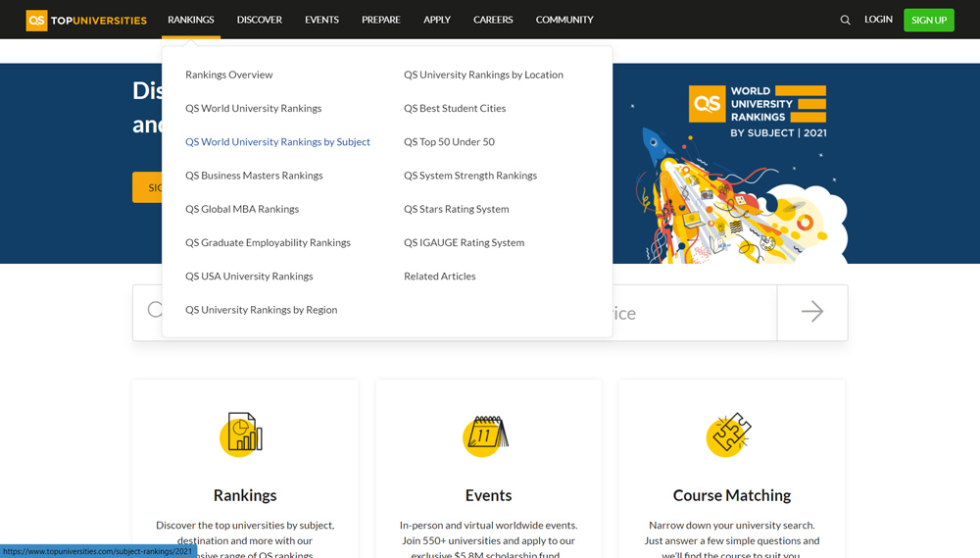Open QS World University Rankings by Subject
Viewport: 980px width, 558px height.
(277, 142)
